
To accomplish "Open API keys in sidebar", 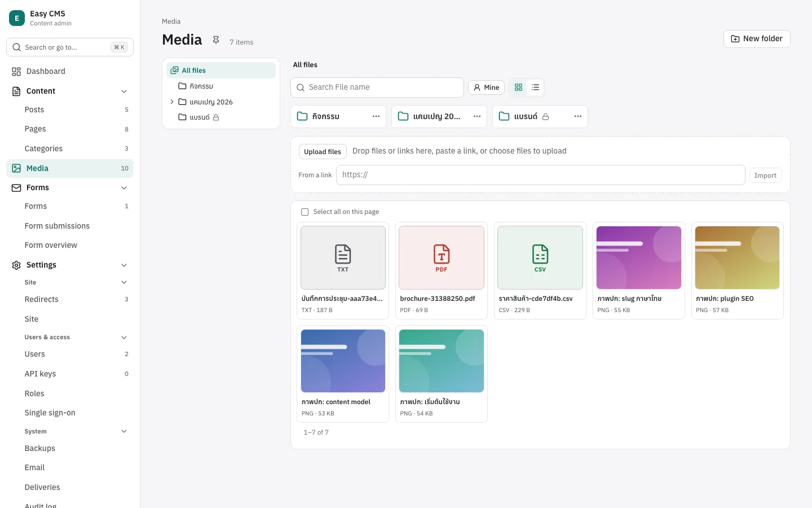I will [70, 374].
